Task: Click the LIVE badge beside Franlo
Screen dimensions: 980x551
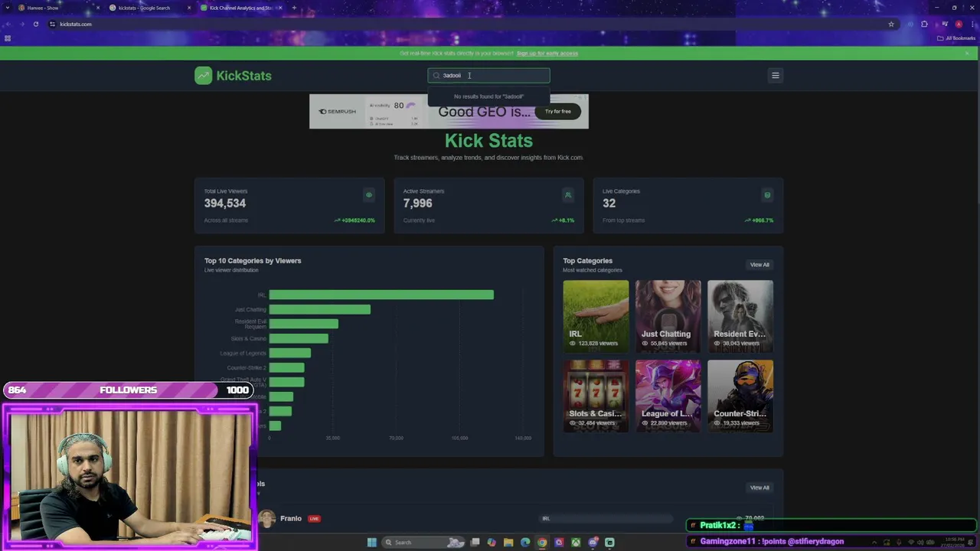Action: 314,519
